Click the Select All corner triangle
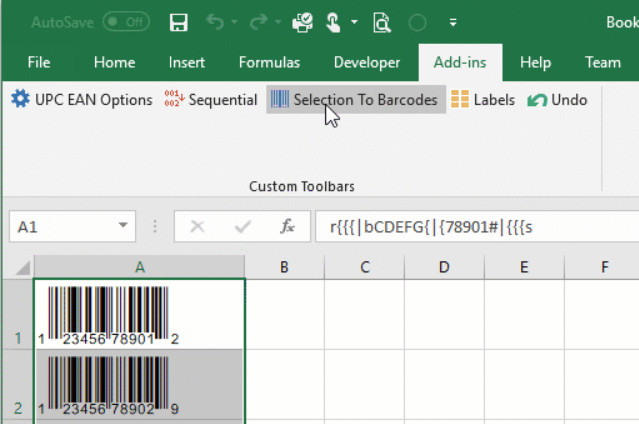This screenshot has width=639, height=424. (x=22, y=268)
